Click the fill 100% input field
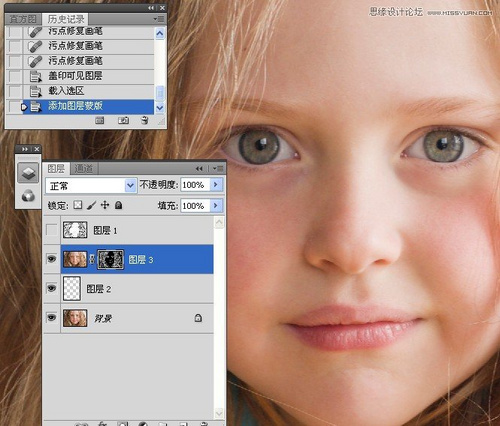 195,205
